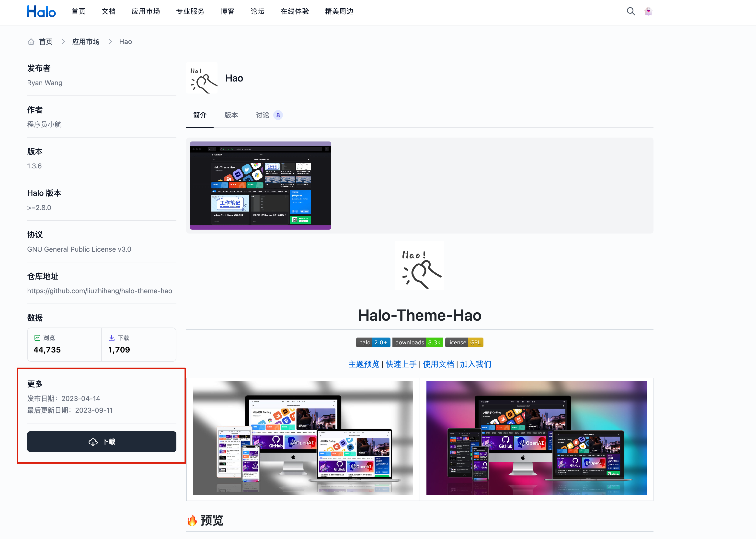The image size is (756, 539).
Task: Click the Hao theme logo icon
Action: (x=202, y=78)
